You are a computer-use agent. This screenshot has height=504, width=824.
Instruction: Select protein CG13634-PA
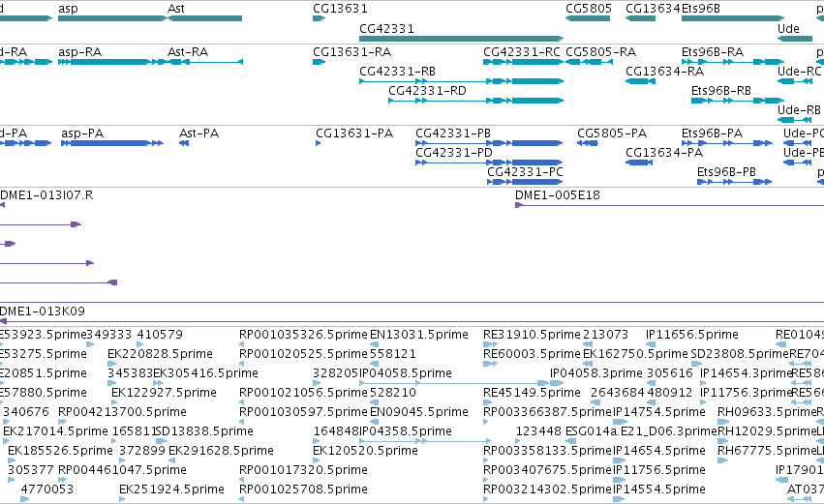[x=639, y=163]
